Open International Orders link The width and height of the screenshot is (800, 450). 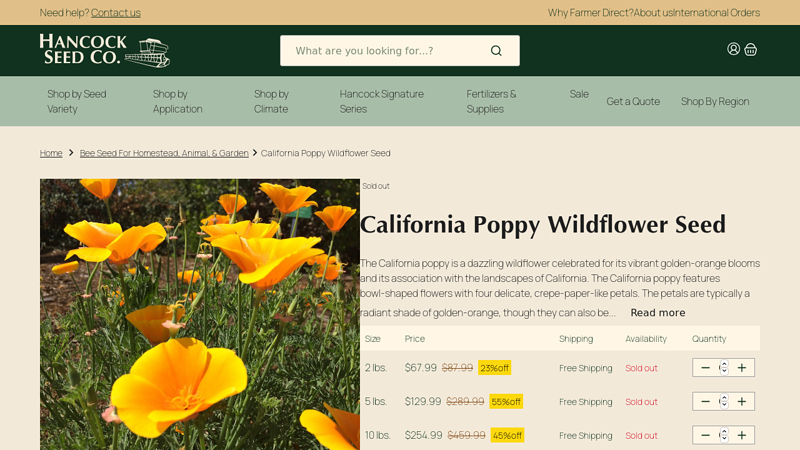click(716, 13)
